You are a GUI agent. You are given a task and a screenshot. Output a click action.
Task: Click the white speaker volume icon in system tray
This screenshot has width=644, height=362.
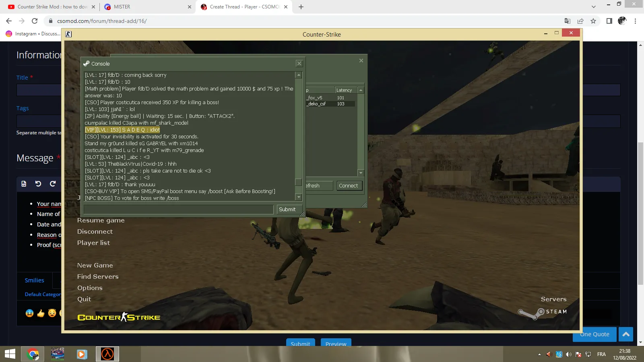pyautogui.click(x=568, y=354)
